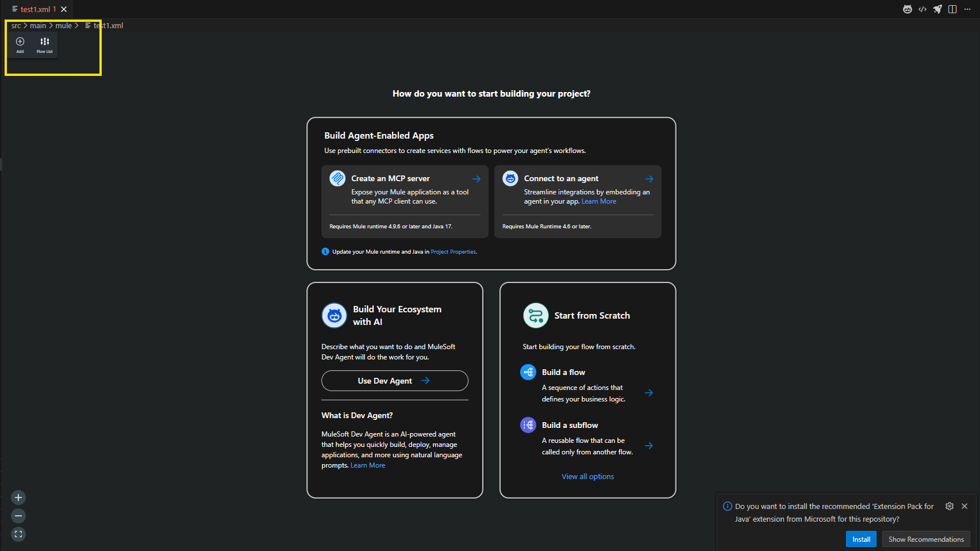Show XML source code view
This screenshot has height=551, width=980.
click(x=923, y=9)
